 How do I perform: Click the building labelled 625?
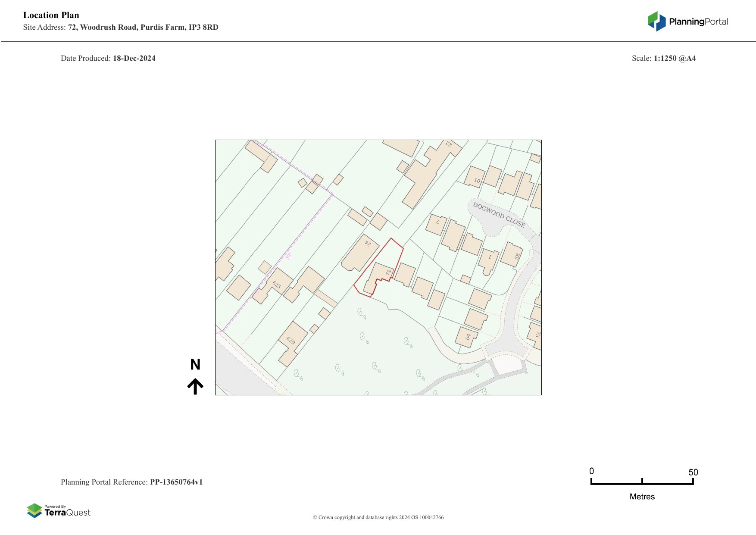(276, 285)
